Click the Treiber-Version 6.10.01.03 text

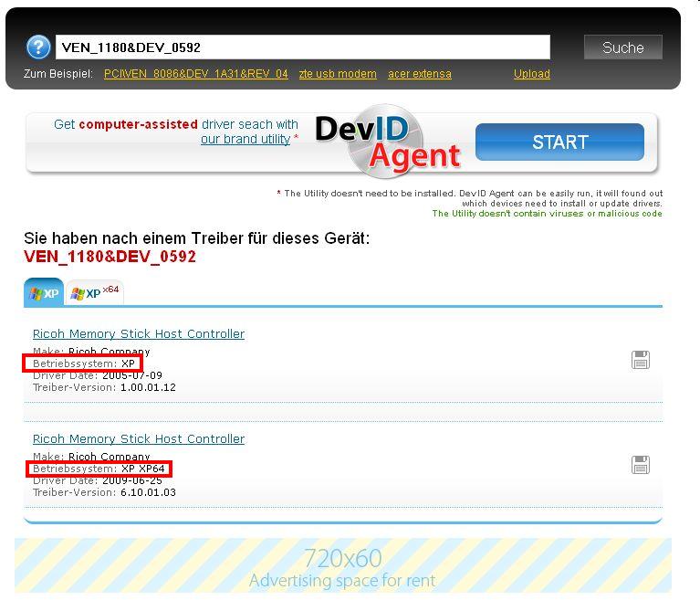[104, 492]
